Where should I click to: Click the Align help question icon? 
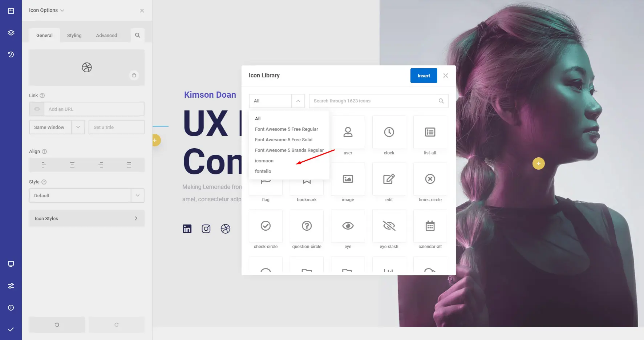(44, 151)
